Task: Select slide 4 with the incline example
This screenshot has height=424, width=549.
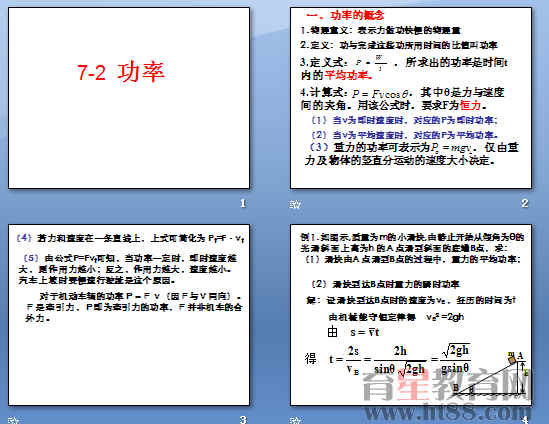Action: 411,315
